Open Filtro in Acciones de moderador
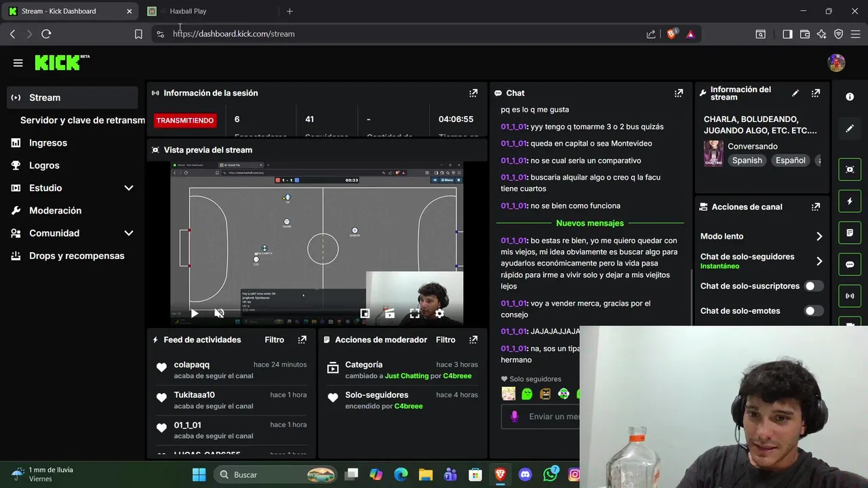868x488 pixels. (x=446, y=340)
